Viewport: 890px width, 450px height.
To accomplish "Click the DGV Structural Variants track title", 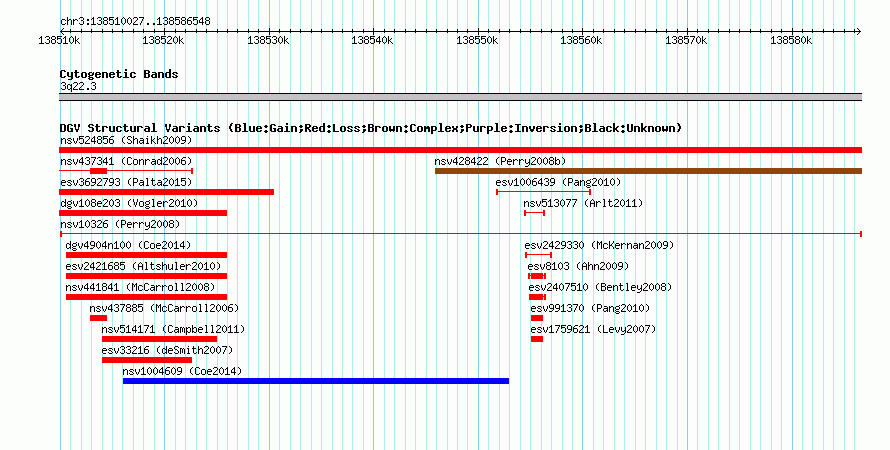I will [x=371, y=128].
